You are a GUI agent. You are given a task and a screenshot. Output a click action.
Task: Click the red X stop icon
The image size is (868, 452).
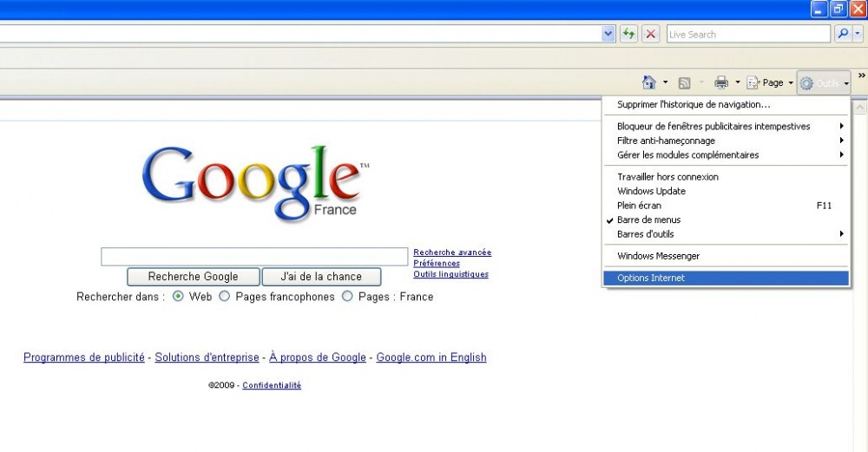[x=651, y=34]
